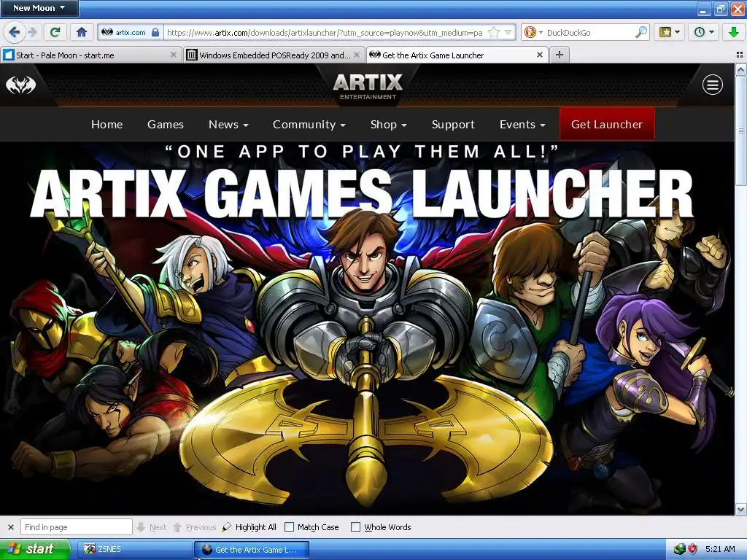747x560 pixels.
Task: Open the downloads green arrow
Action: point(733,32)
